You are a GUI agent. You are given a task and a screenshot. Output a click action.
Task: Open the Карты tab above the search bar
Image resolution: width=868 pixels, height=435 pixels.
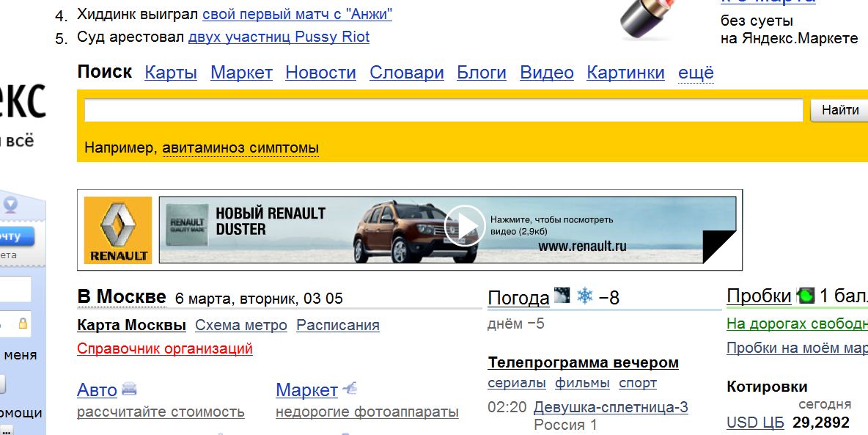(171, 73)
